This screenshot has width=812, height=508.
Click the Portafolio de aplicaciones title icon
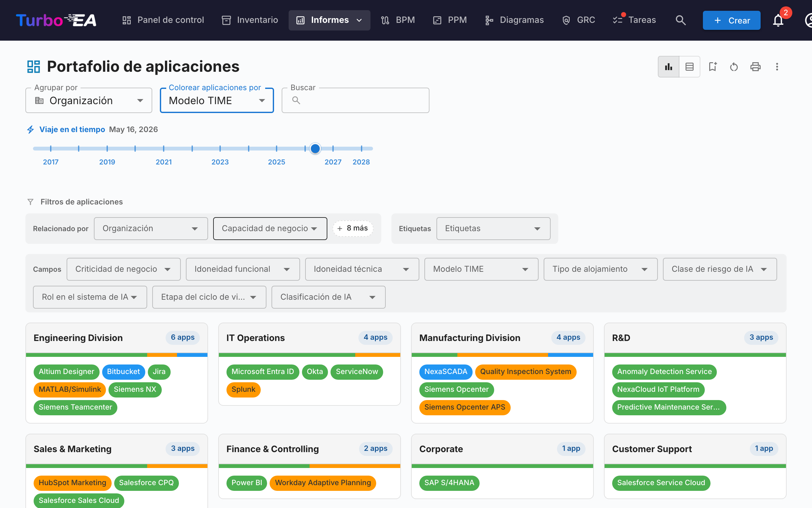pos(34,67)
